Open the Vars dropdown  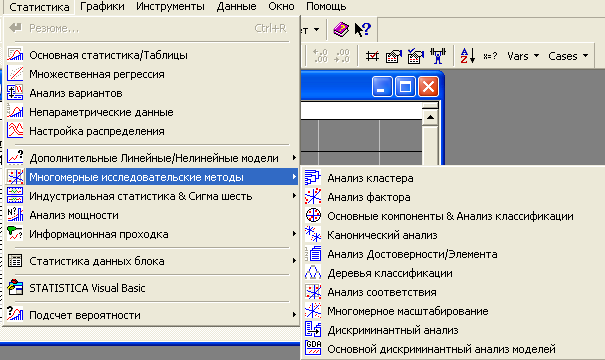[x=523, y=56]
